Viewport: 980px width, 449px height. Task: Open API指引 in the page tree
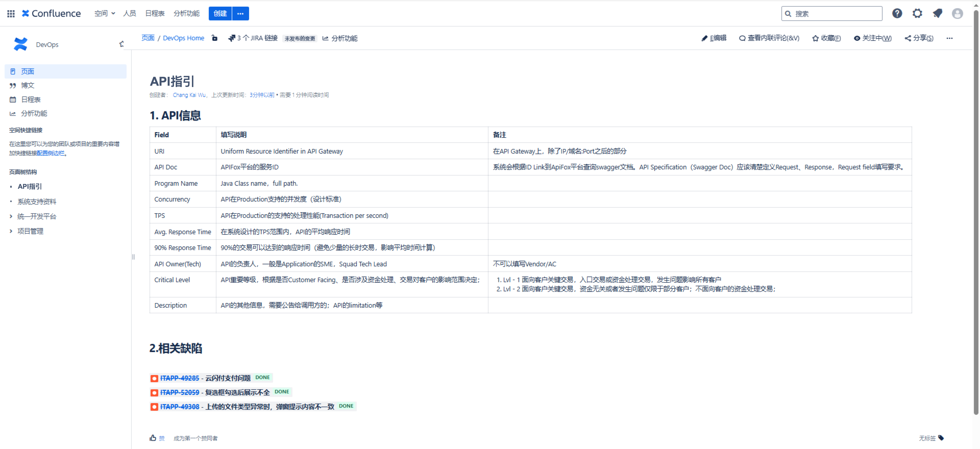coord(30,187)
